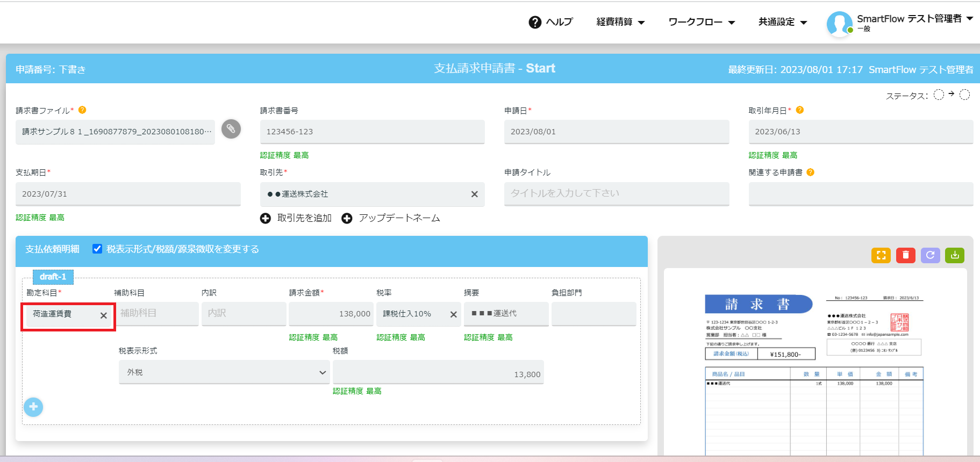Screen dimensions: 980x462
Task: Click 取引先を追加 button
Action: [296, 218]
